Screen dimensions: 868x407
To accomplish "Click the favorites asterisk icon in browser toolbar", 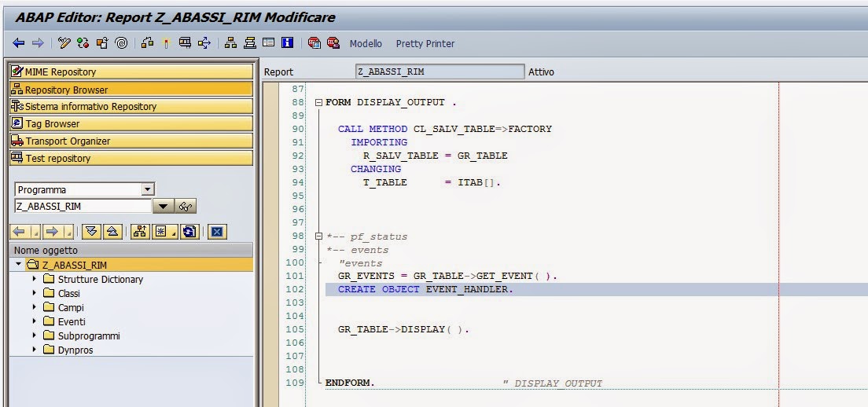I will [x=161, y=232].
